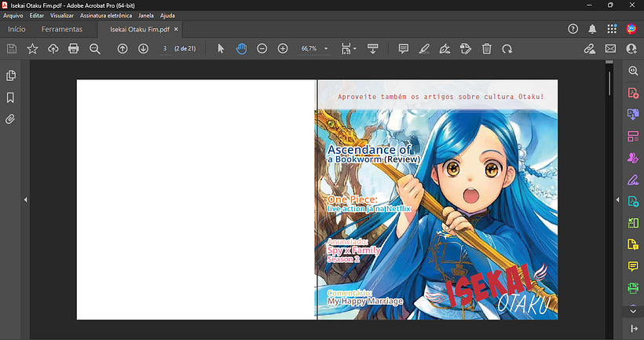Share a link to file icon

click(590, 49)
